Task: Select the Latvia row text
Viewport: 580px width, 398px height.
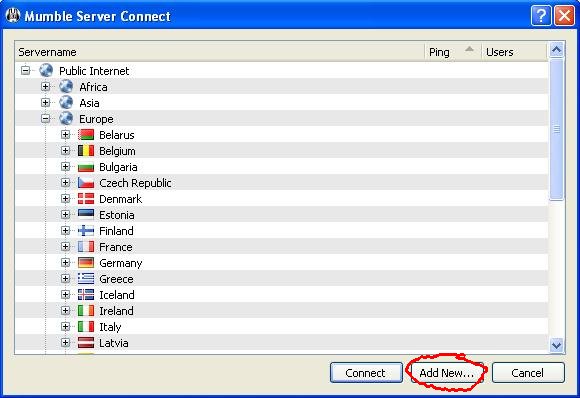Action: click(x=114, y=343)
